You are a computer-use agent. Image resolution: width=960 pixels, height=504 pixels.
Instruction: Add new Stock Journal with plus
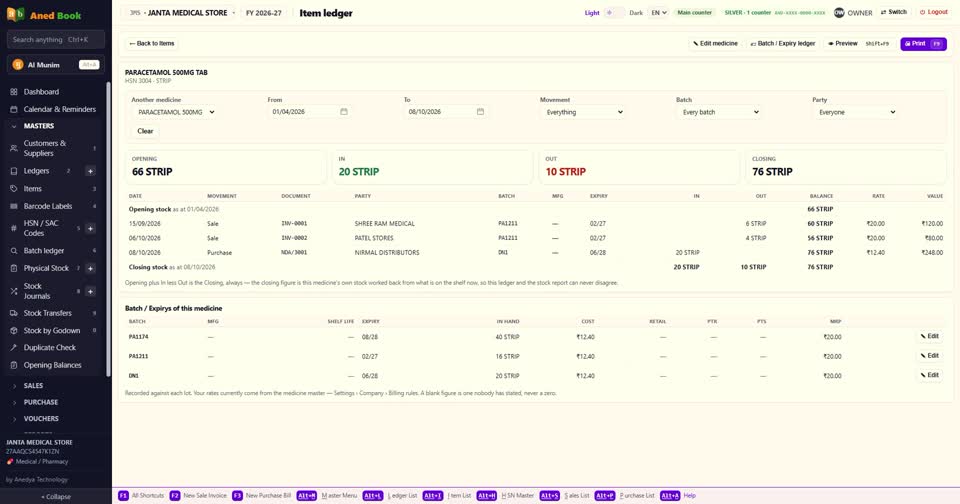pos(90,291)
